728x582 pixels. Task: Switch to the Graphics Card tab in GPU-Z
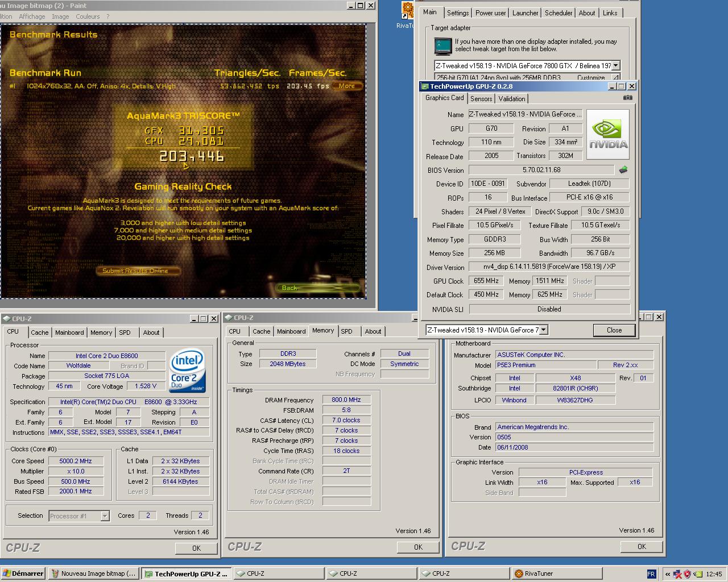(x=444, y=98)
